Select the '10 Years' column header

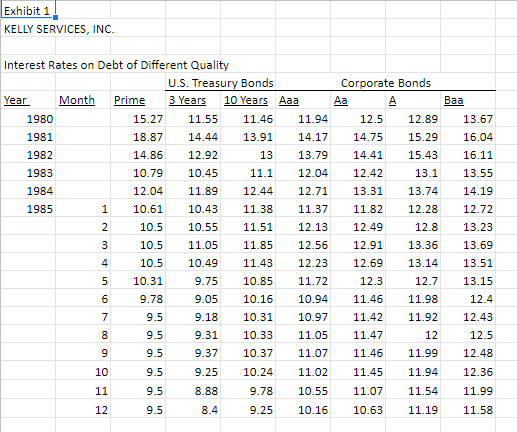click(248, 100)
